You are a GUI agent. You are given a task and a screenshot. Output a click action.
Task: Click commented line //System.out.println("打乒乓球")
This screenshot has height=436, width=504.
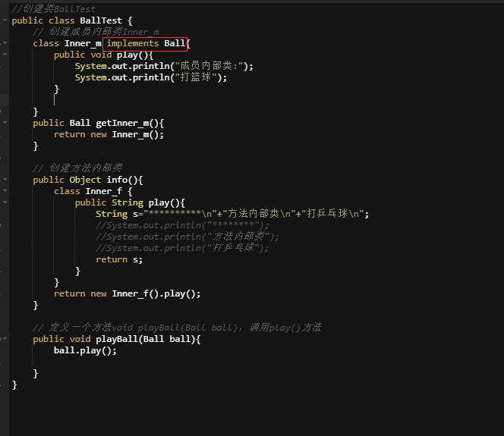coord(182,248)
